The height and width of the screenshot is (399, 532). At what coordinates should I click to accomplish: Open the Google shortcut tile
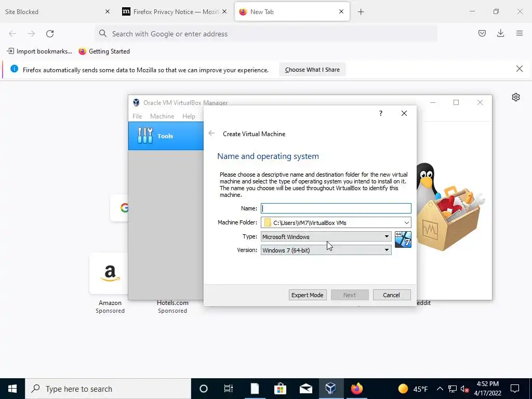click(x=119, y=208)
